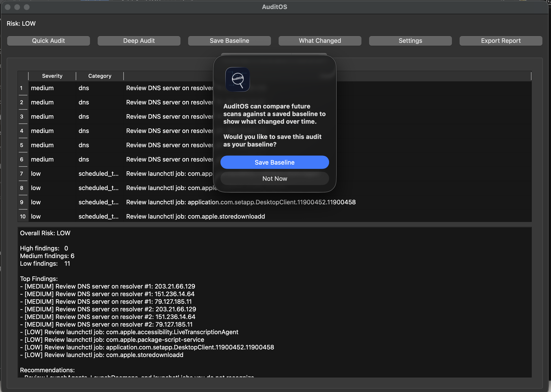Run a Quick Audit
The width and height of the screenshot is (551, 392).
tap(49, 40)
